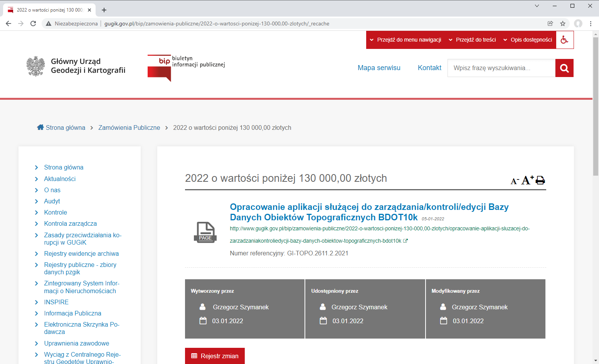This screenshot has height=364, width=599.
Task: Open 'Zamówienia Publiczne' breadcrumb link
Action: coord(129,127)
